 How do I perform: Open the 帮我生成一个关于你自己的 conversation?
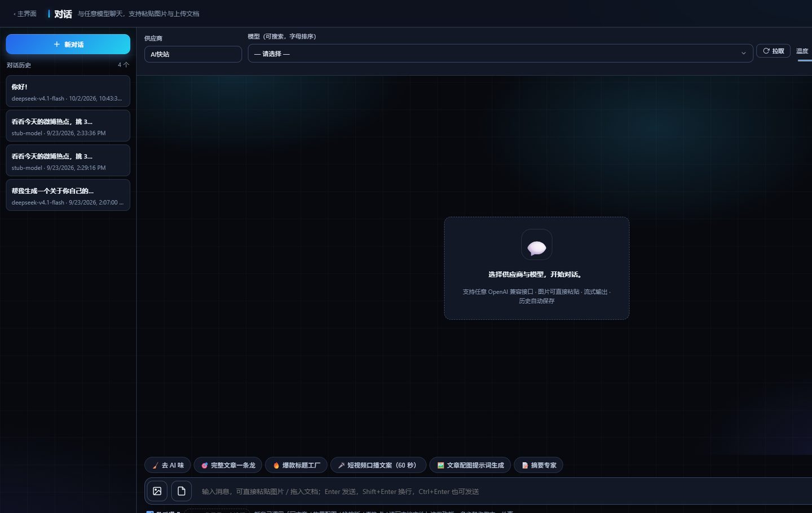tap(68, 195)
